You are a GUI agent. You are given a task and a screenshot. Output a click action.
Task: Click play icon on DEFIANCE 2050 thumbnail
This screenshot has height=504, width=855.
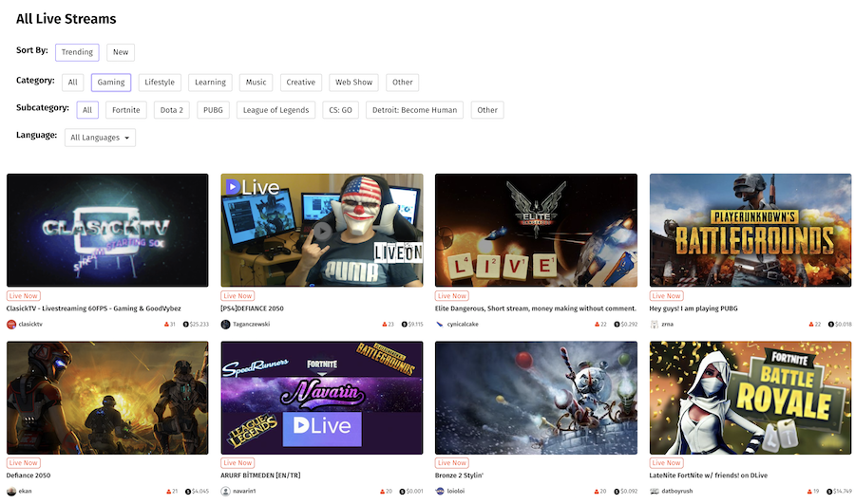[x=322, y=231]
